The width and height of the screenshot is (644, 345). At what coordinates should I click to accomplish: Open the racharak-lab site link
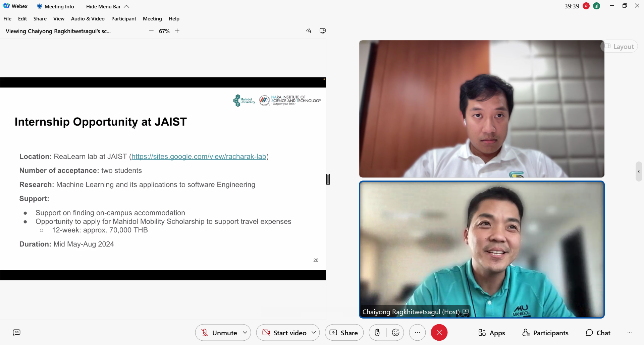click(x=199, y=156)
